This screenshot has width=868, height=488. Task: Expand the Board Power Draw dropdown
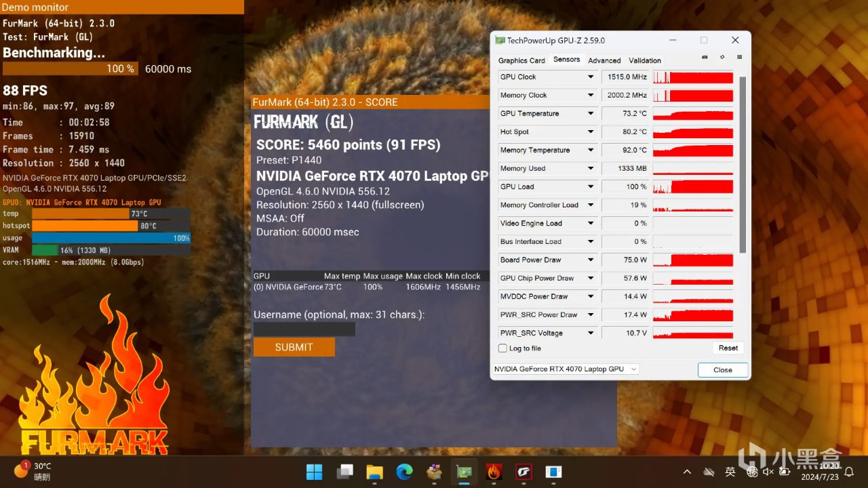coord(591,260)
